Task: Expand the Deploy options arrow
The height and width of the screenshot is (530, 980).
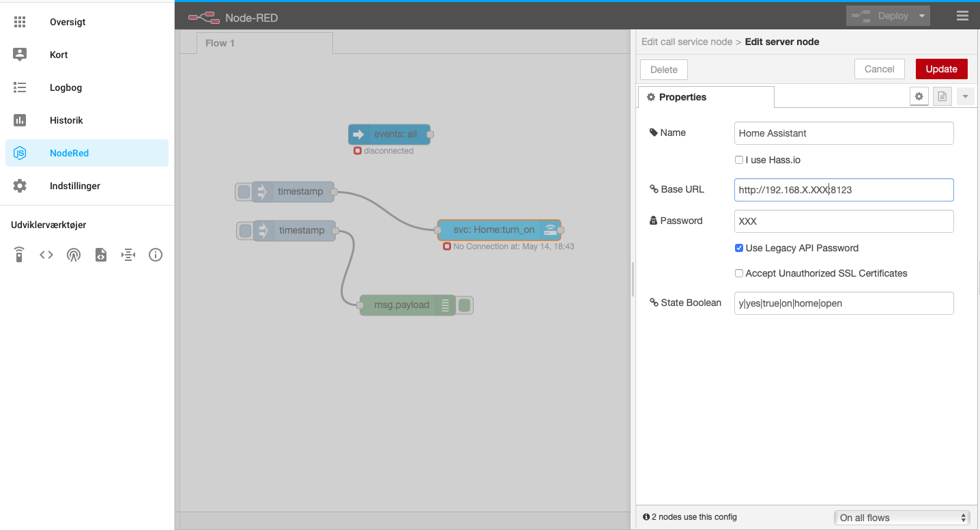Action: [922, 16]
